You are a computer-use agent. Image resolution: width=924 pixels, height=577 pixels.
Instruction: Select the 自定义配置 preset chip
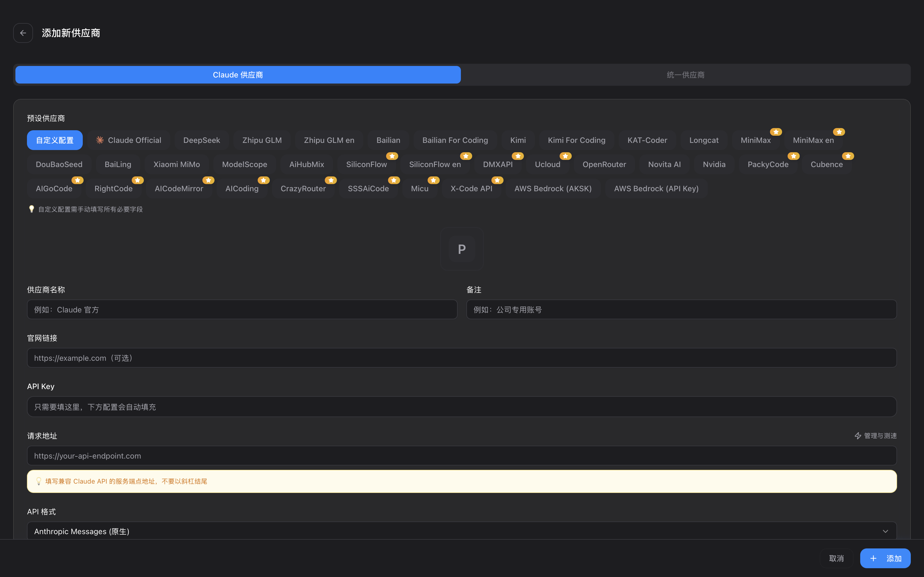coord(55,140)
